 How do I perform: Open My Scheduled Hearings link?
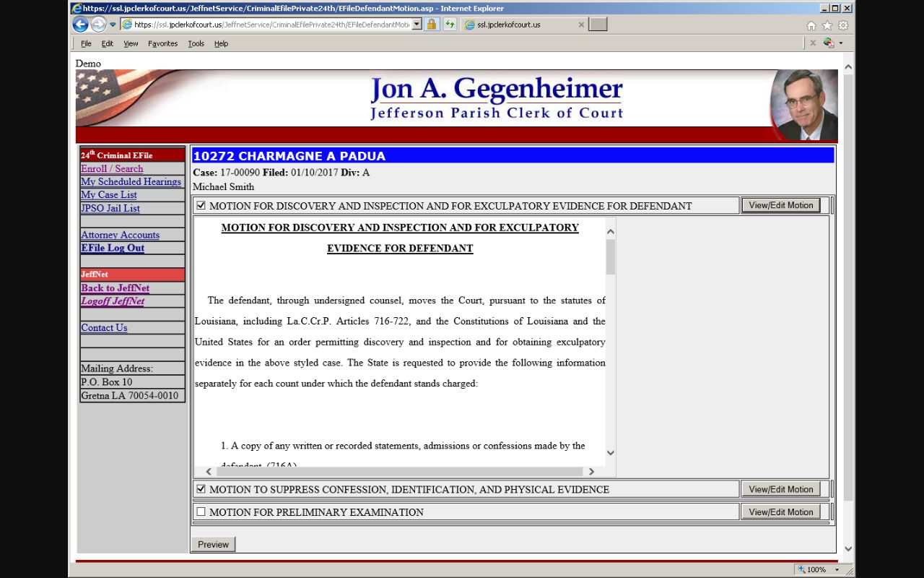click(131, 181)
